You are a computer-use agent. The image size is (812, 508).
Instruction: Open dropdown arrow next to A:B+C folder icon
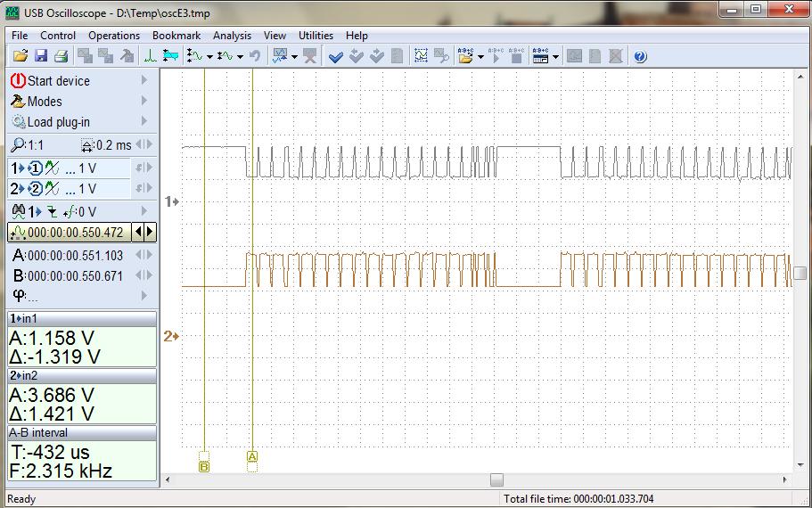pyautogui.click(x=480, y=56)
